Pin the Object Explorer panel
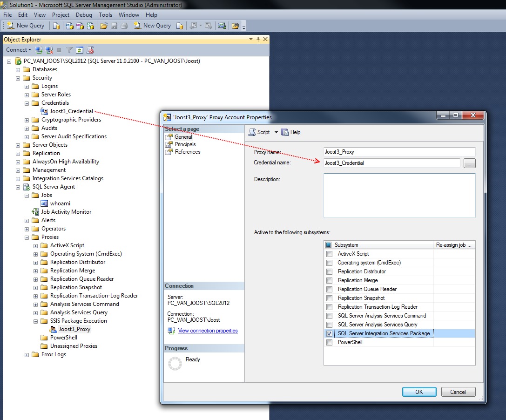Image resolution: width=506 pixels, height=420 pixels. 258,39
